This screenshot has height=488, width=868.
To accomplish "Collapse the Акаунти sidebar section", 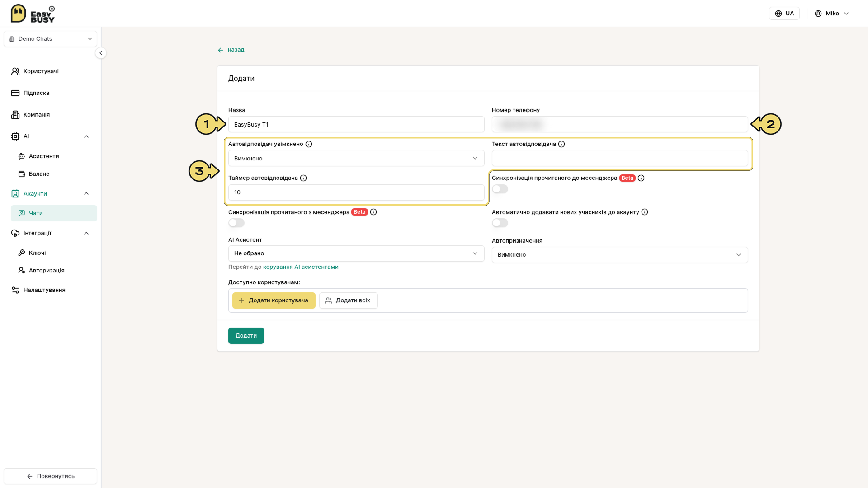I will [x=86, y=193].
